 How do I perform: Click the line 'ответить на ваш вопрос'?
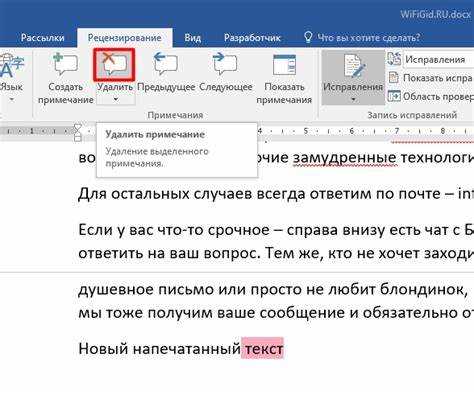276,254
